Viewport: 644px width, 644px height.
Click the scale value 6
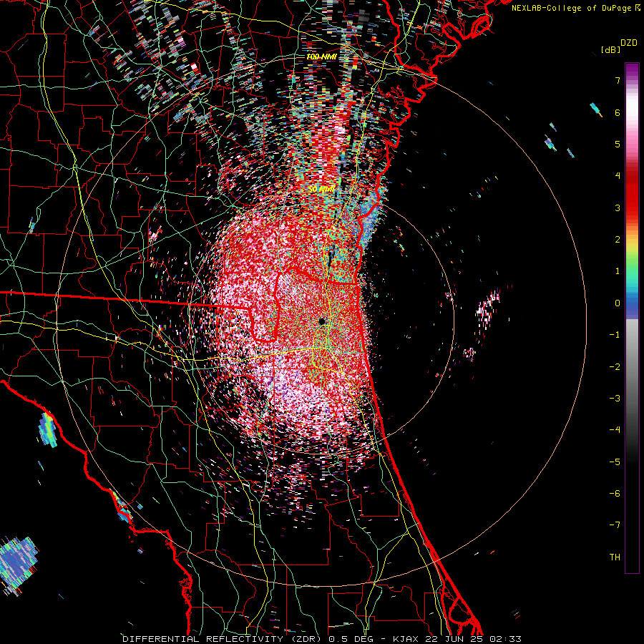pos(618,112)
